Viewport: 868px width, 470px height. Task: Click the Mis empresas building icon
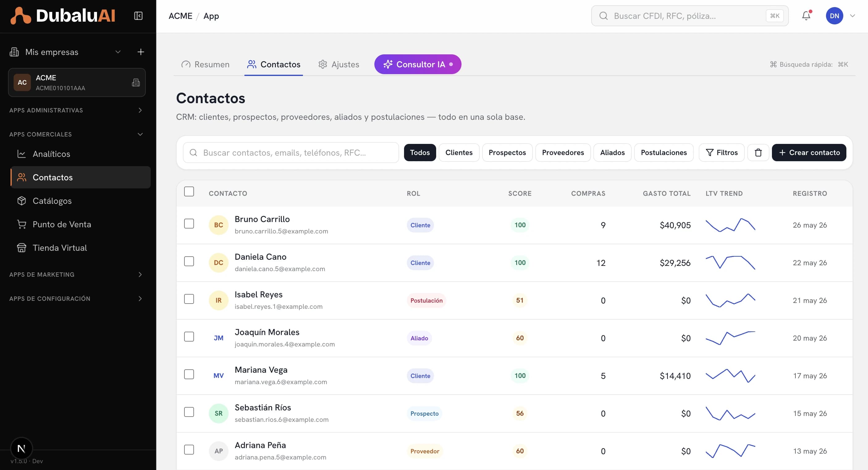[x=14, y=52]
